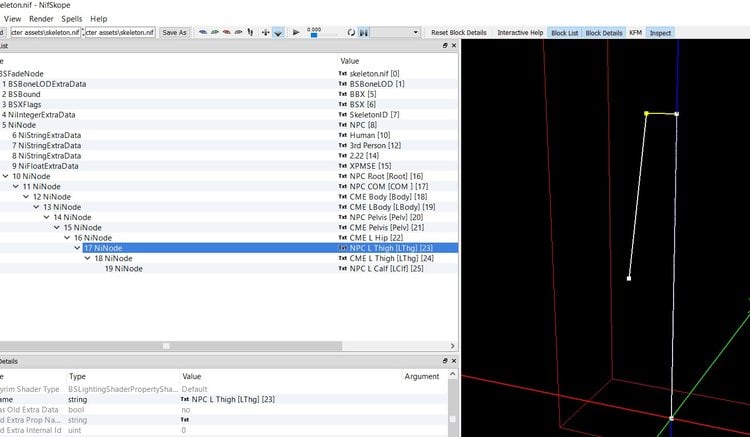Click the Txt icon beside NPC L Calf [LClf] [25]

342,269
